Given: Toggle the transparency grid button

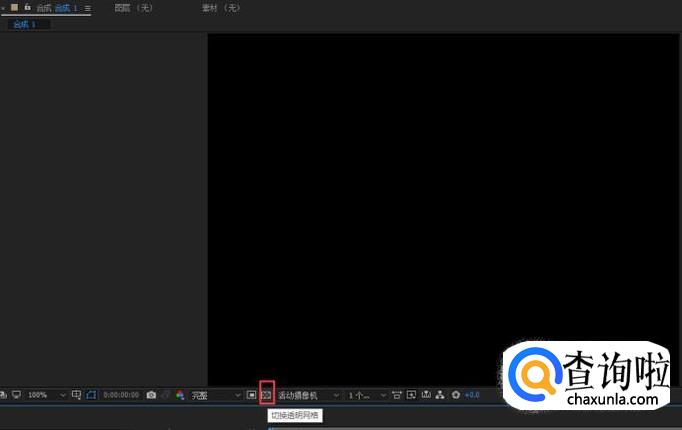Looking at the screenshot, I should [266, 395].
